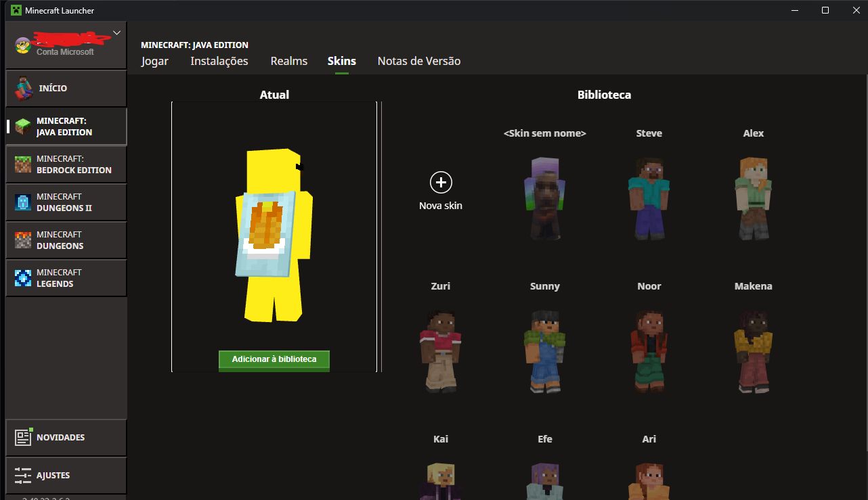Expand the account dropdown chevron
868x500 pixels.
(116, 32)
